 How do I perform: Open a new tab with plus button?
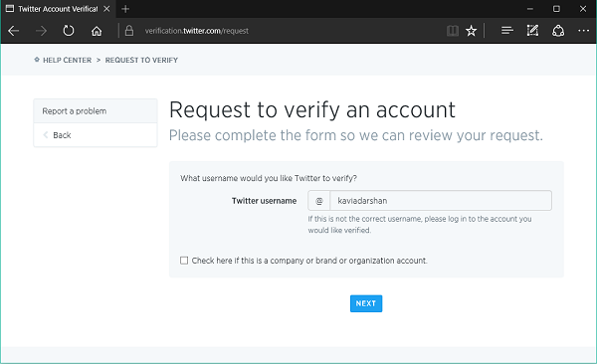coord(125,9)
